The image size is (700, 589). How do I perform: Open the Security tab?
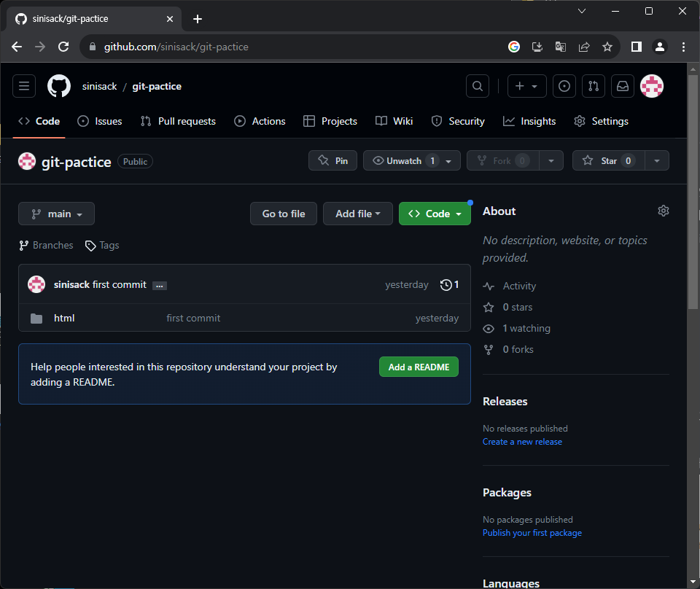(458, 121)
